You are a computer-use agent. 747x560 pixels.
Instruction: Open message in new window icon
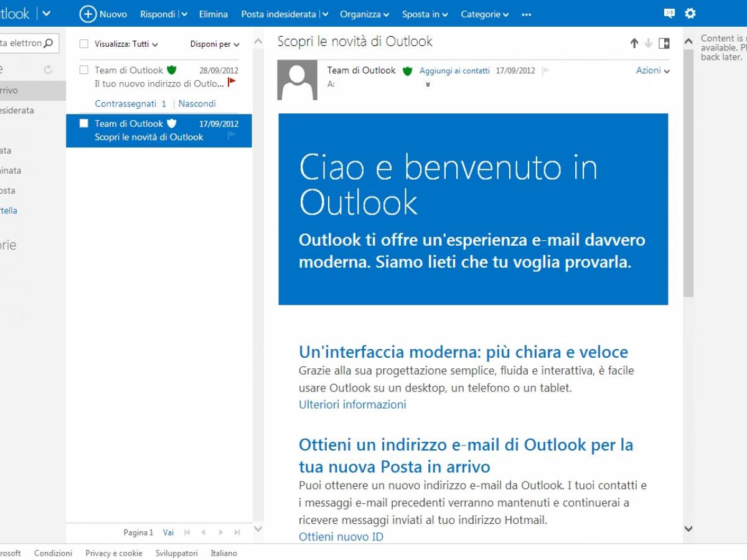(664, 43)
